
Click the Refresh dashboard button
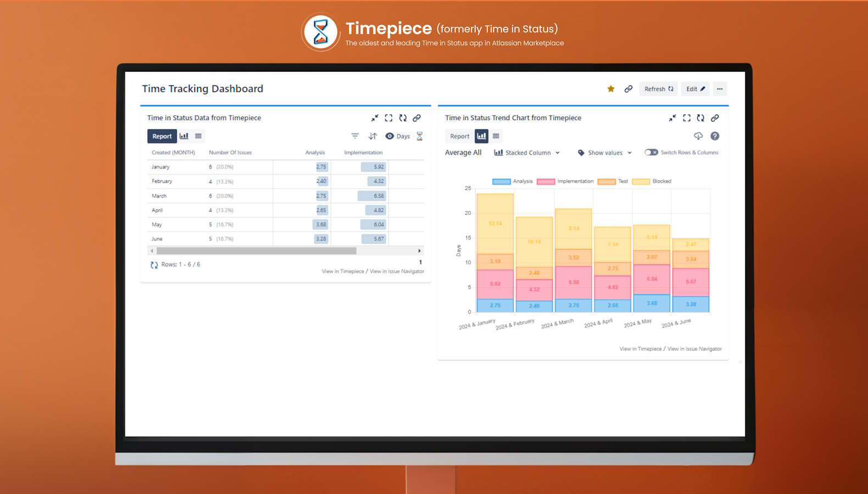click(x=658, y=89)
